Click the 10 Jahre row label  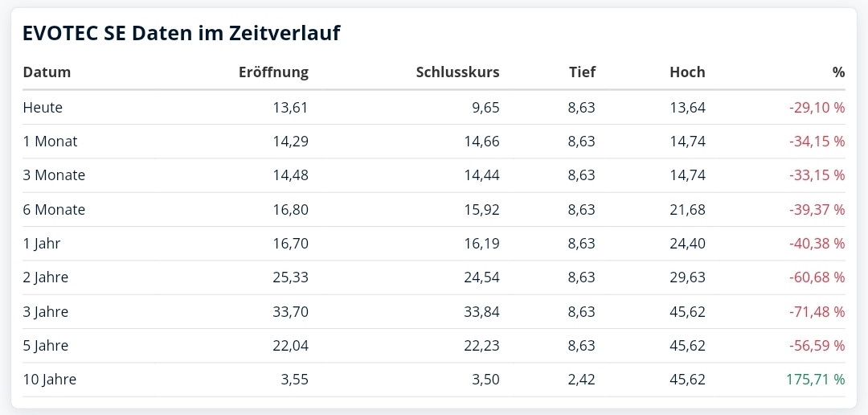[50, 380]
